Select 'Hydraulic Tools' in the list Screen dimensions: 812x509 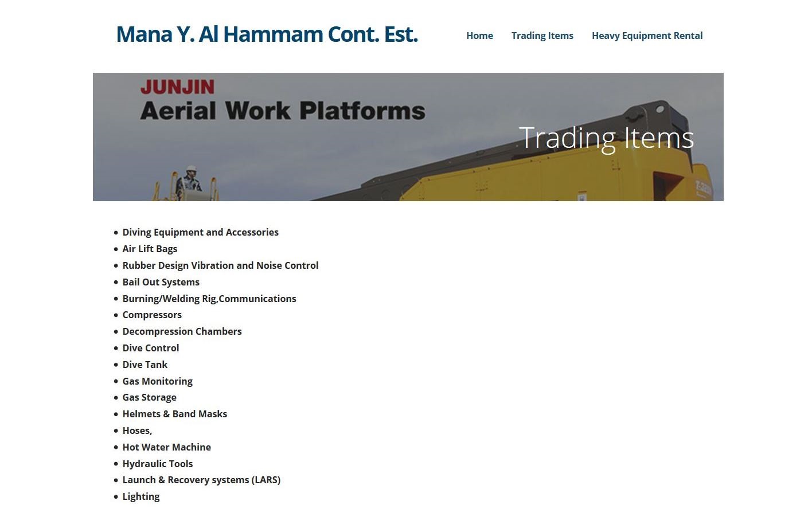(x=157, y=464)
